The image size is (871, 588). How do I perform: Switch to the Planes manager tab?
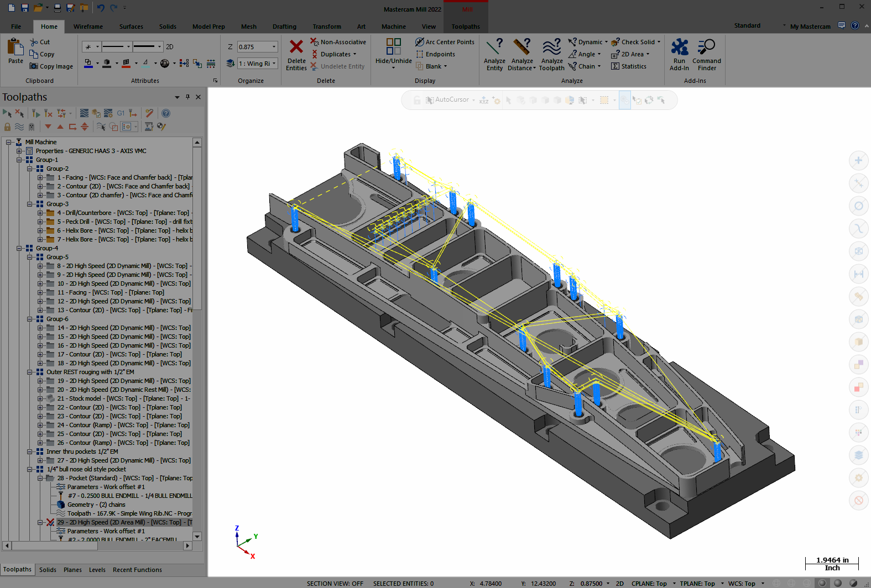[x=72, y=570]
